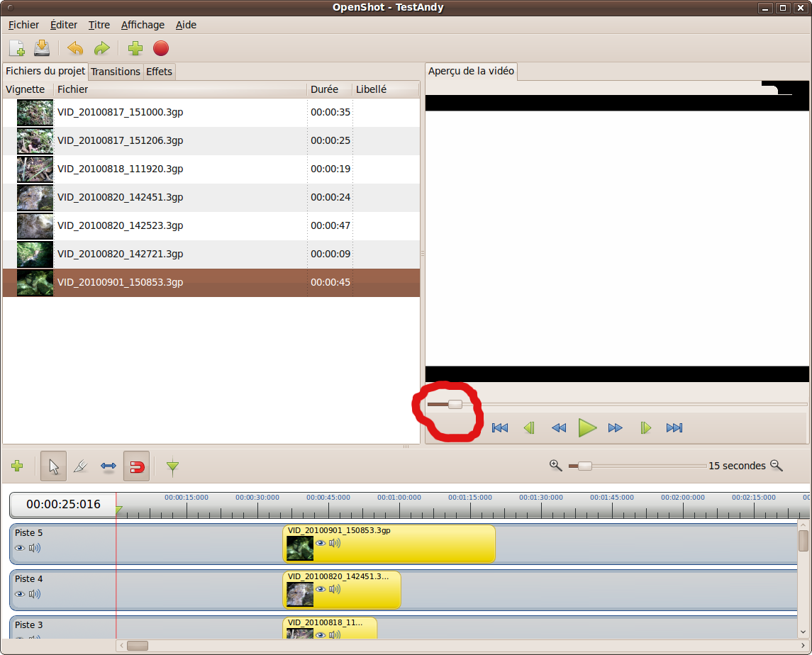Click the record/export video red button
This screenshot has height=655, width=812.
tap(161, 49)
